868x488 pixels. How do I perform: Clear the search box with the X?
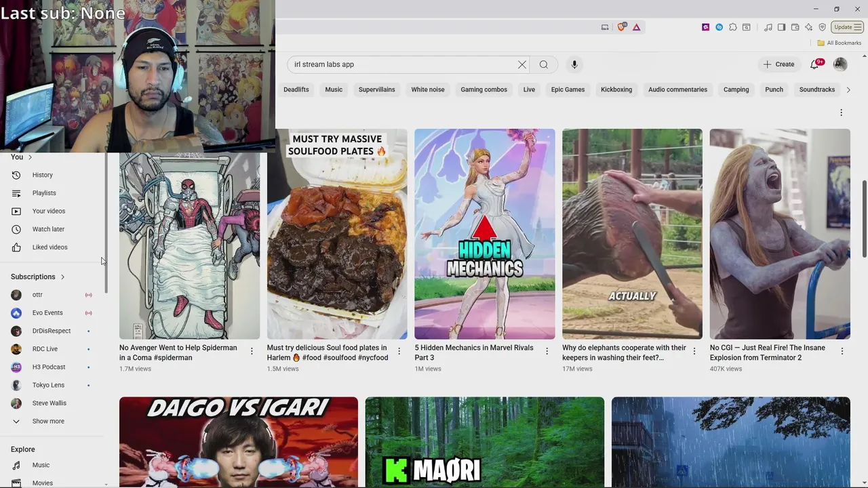[x=522, y=64]
